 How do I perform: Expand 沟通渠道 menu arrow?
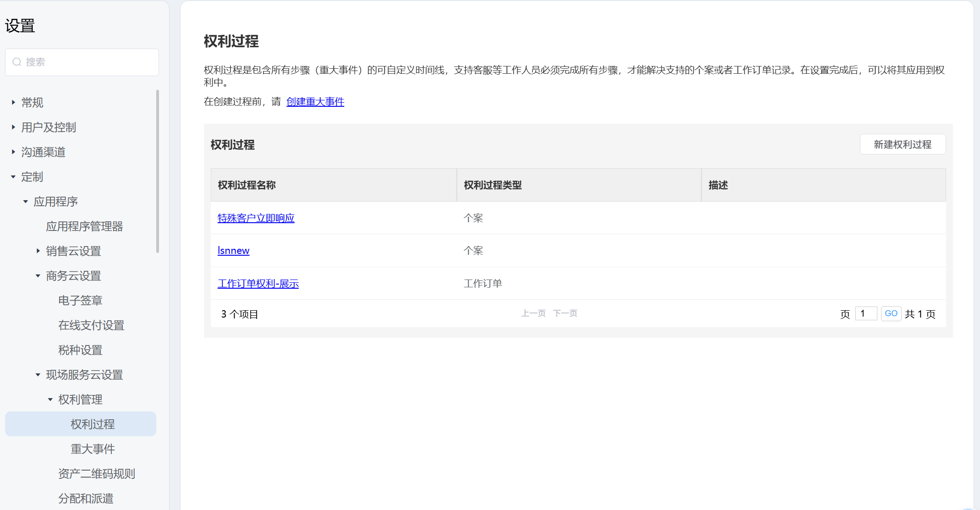click(x=13, y=152)
